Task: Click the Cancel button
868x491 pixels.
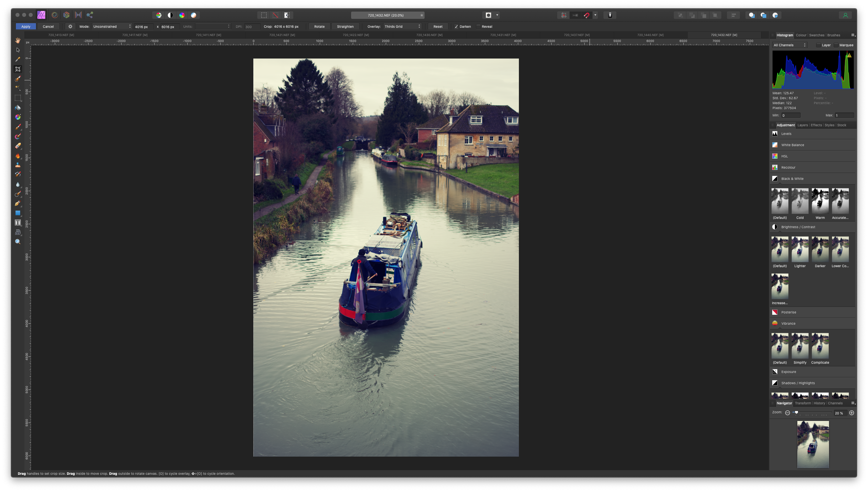Action: coord(48,26)
